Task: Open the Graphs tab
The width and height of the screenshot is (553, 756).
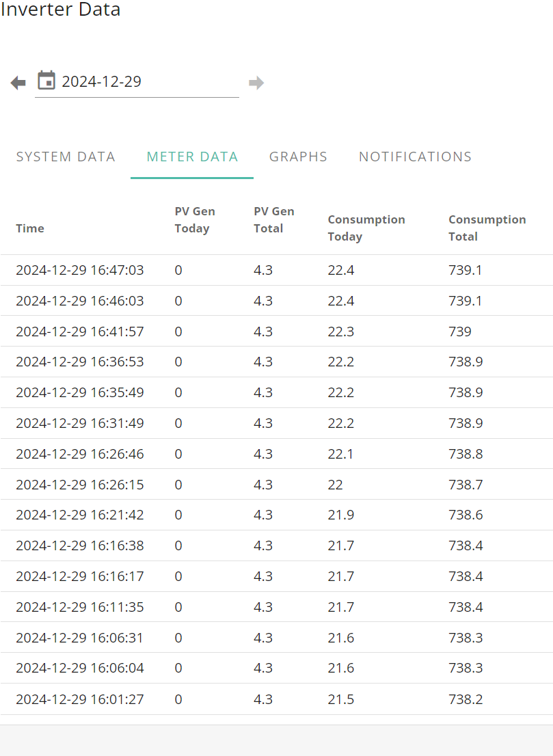Action: [x=298, y=157]
